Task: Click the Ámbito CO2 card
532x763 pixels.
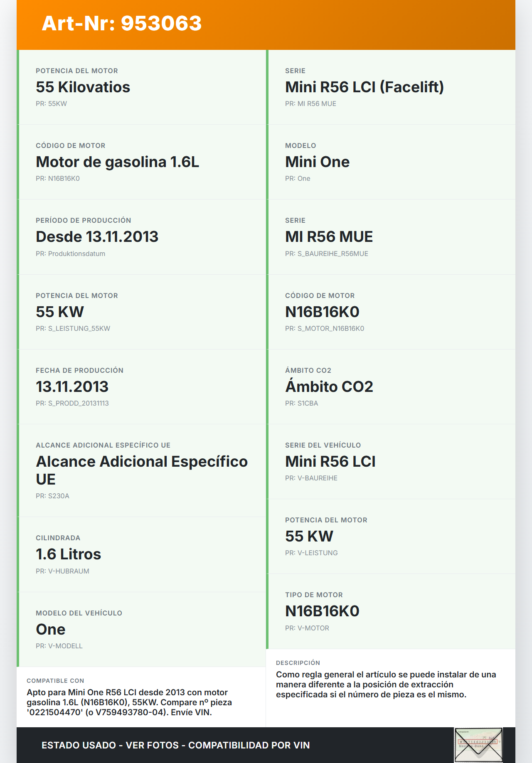Action: point(391,386)
